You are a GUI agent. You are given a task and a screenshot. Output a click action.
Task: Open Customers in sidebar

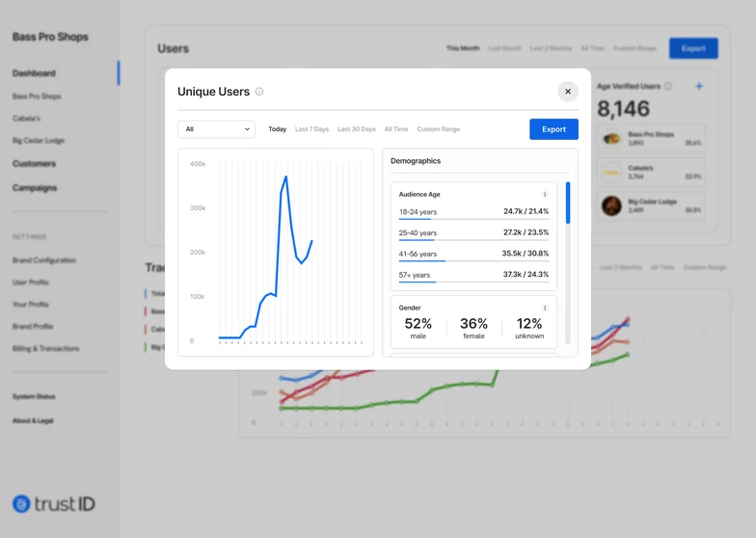(34, 164)
